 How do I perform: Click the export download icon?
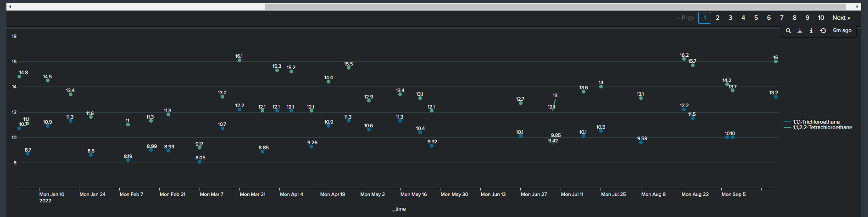pos(800,31)
